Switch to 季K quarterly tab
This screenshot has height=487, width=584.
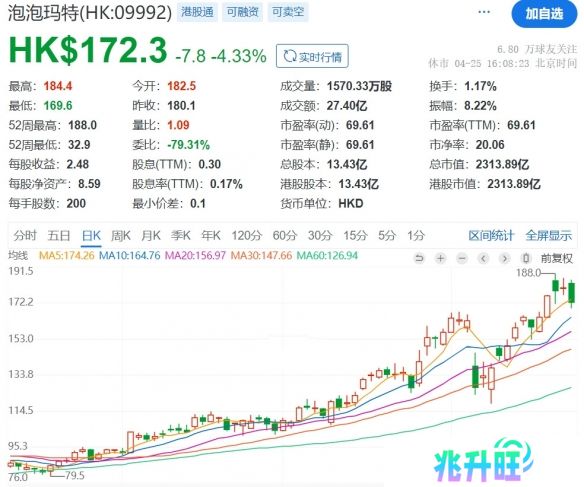pyautogui.click(x=181, y=235)
